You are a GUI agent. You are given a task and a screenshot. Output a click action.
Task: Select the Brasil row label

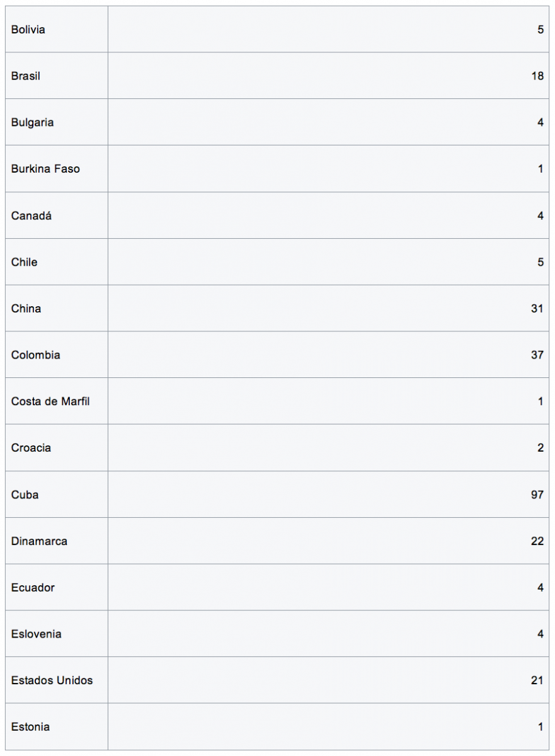26,76
